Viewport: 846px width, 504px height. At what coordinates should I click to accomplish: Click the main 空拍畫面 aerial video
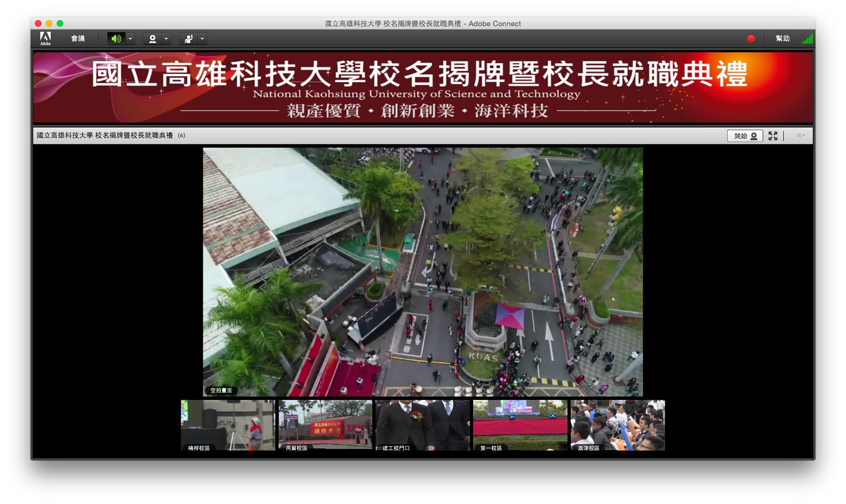coord(423,272)
